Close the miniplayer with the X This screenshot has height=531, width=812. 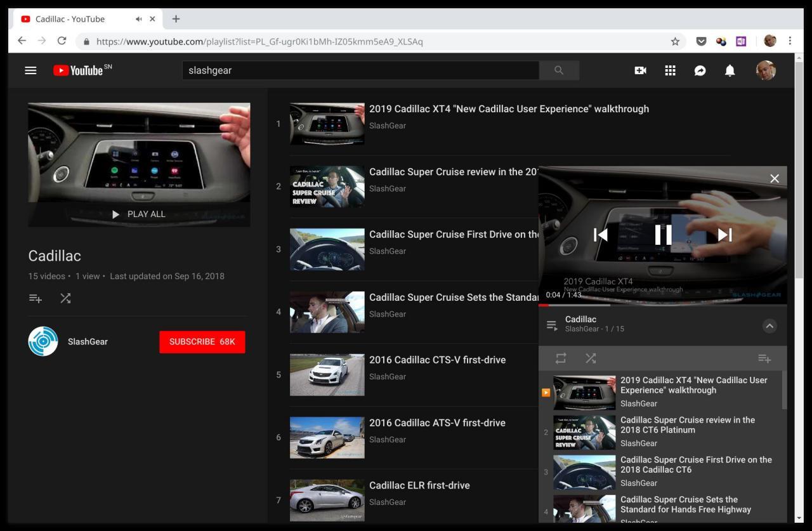(775, 178)
